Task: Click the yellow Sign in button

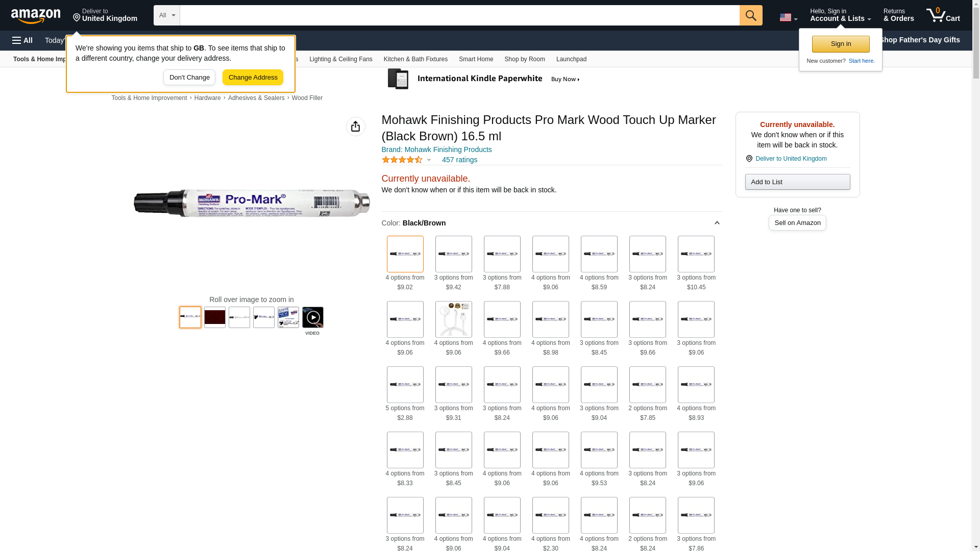Action: pos(840,44)
